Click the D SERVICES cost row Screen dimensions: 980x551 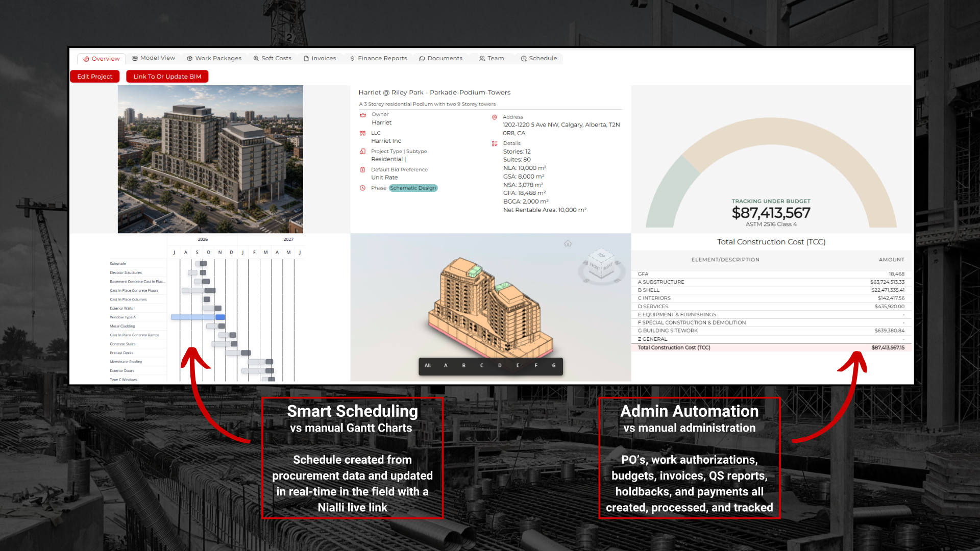(771, 307)
